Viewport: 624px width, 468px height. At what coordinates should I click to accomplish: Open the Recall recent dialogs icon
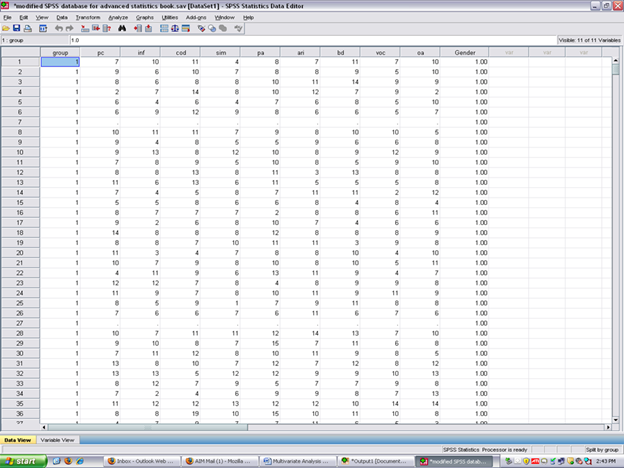tap(42, 28)
